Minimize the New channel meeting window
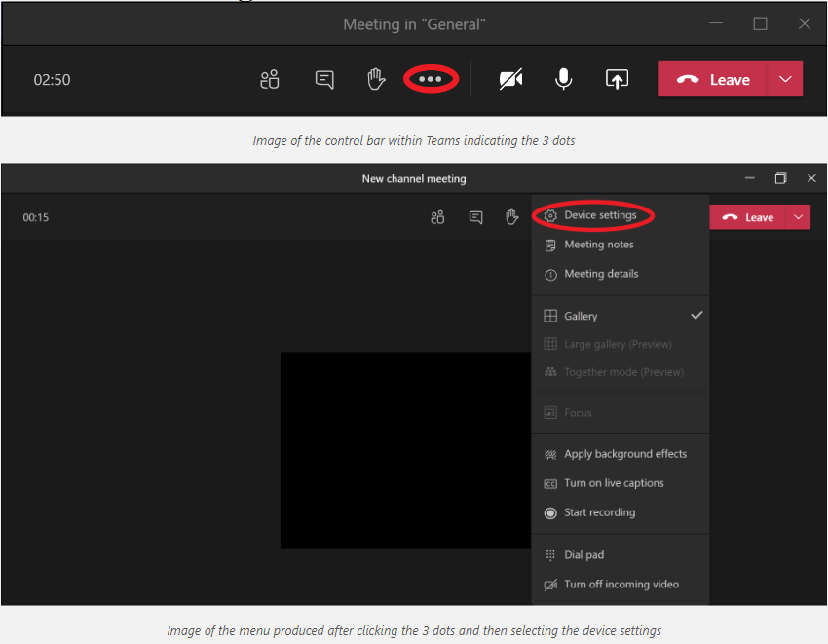The image size is (828, 644). [x=749, y=178]
